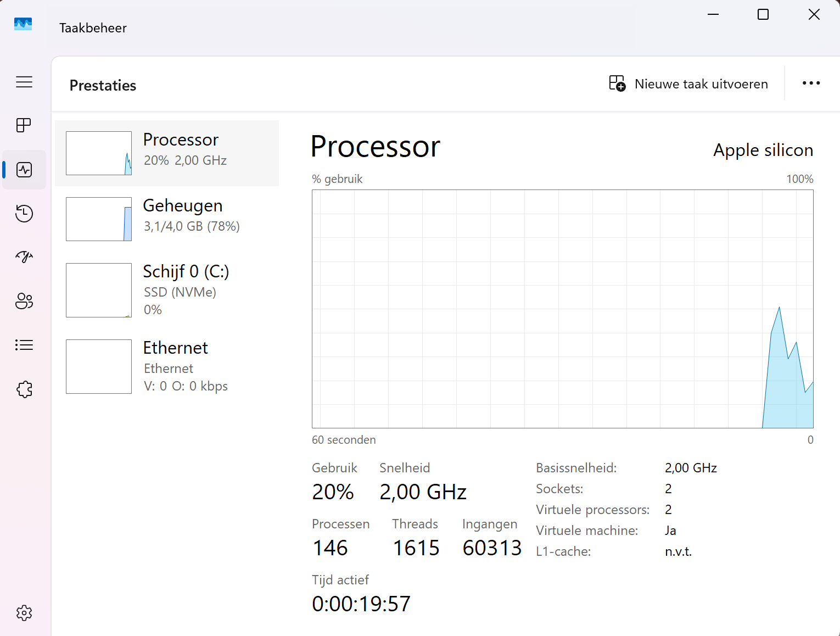This screenshot has height=636, width=840.
Task: Click the Taakbeheer app icon in title bar
Action: coord(23,24)
